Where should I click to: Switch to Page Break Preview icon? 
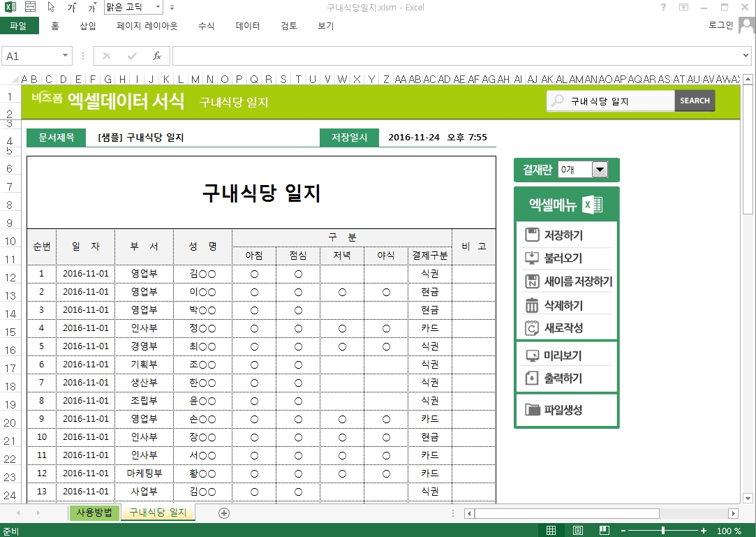(604, 530)
